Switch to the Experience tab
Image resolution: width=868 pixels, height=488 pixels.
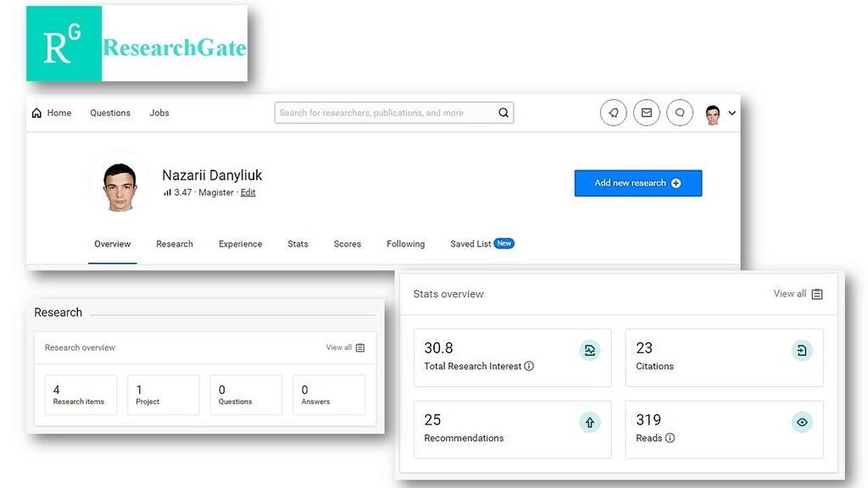point(240,244)
